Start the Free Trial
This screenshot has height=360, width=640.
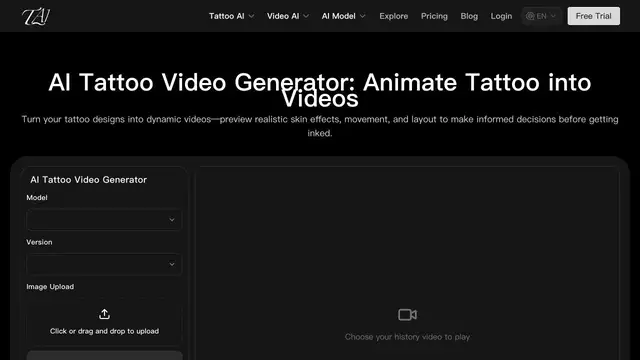coord(593,16)
